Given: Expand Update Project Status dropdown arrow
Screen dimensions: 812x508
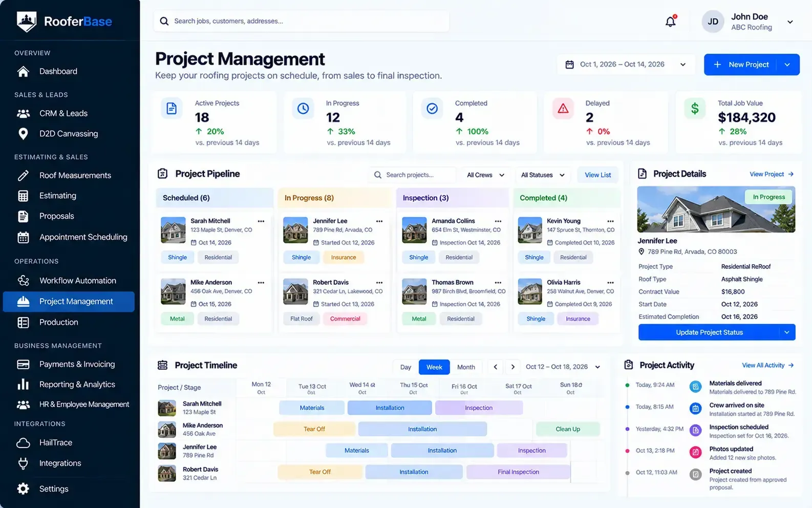Looking at the screenshot, I should [787, 332].
